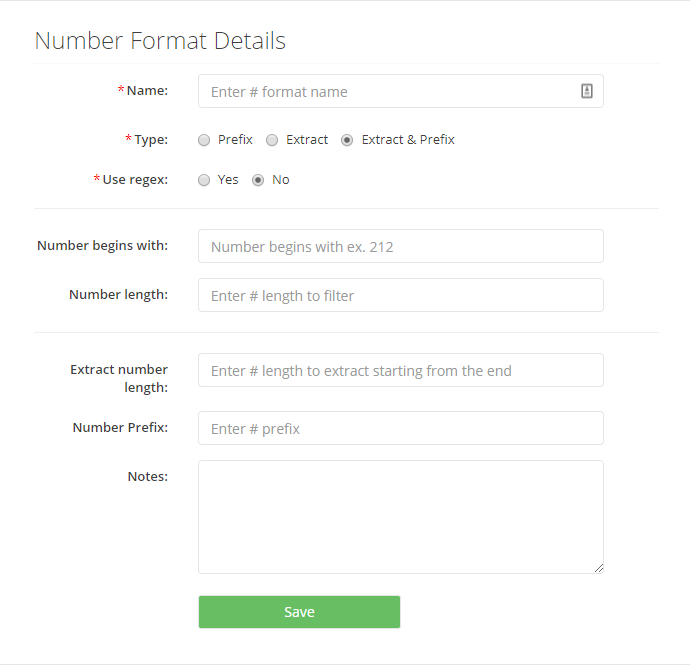Image resolution: width=690 pixels, height=665 pixels.
Task: Click the "Notes:" label
Action: pyautogui.click(x=147, y=477)
